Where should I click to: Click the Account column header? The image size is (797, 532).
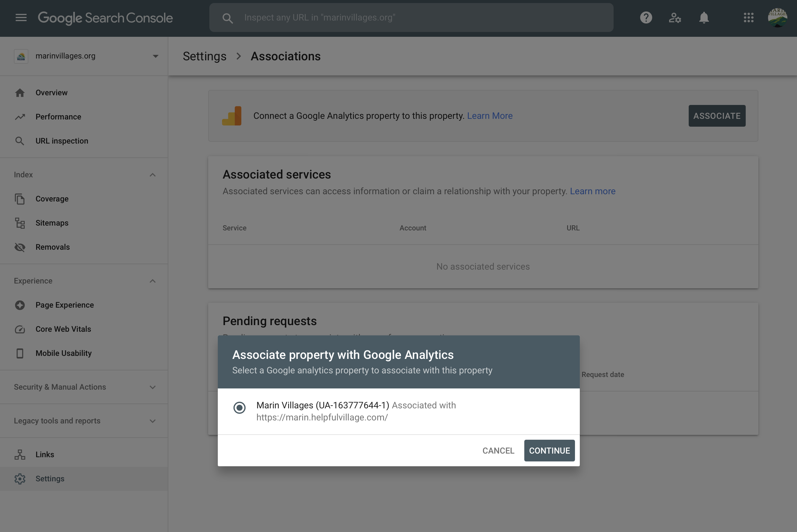(413, 228)
